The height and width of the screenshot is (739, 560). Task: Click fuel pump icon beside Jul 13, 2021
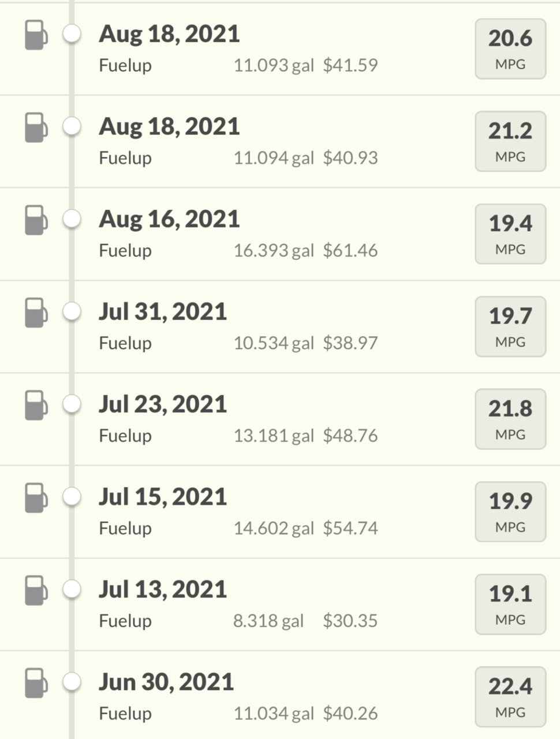36,591
